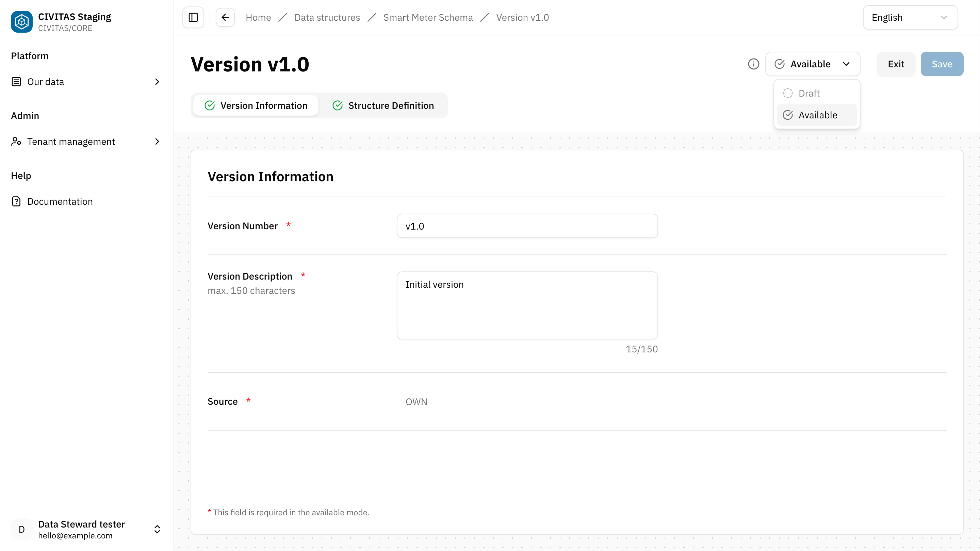Click the green checkmark on Version Information

point(210,105)
